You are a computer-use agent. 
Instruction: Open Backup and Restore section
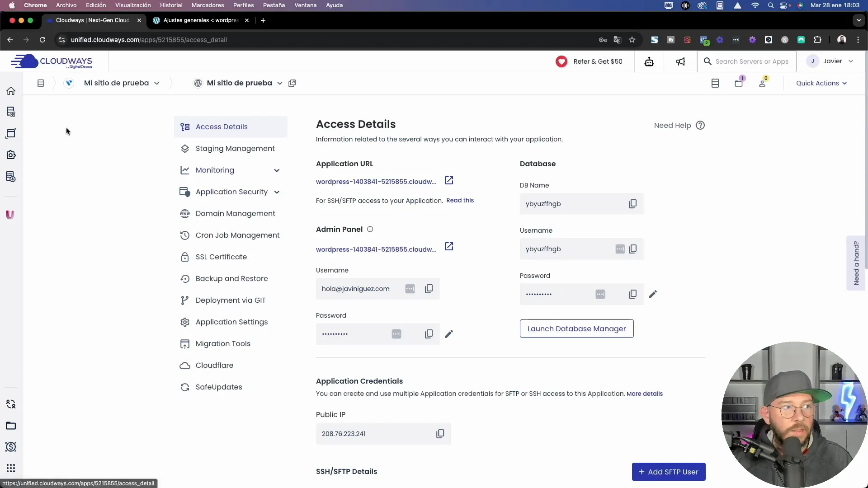[231, 279]
